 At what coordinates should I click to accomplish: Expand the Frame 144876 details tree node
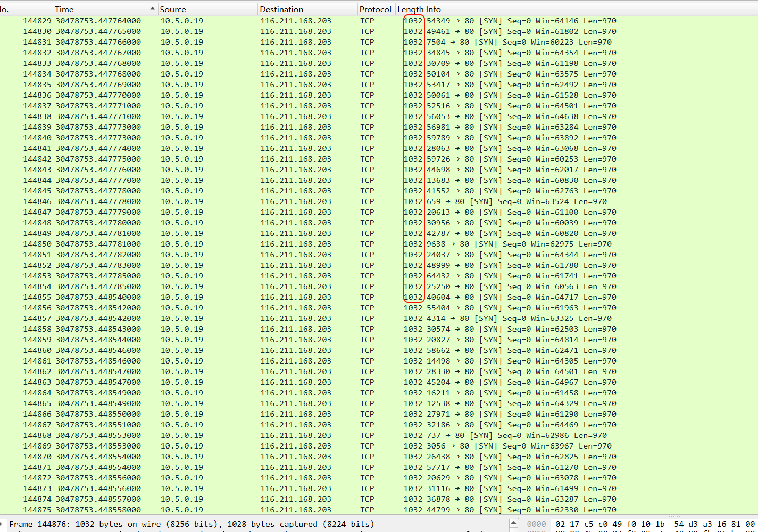pos(2,524)
